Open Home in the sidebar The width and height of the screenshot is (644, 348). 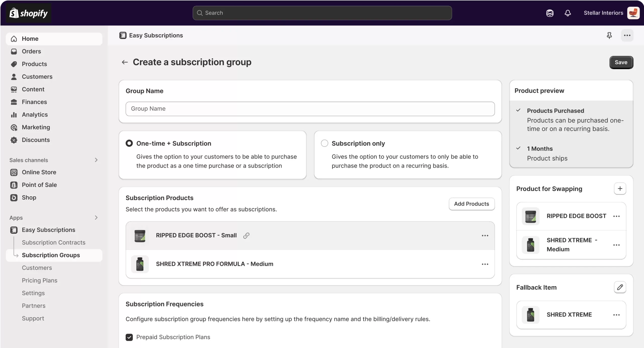54,39
